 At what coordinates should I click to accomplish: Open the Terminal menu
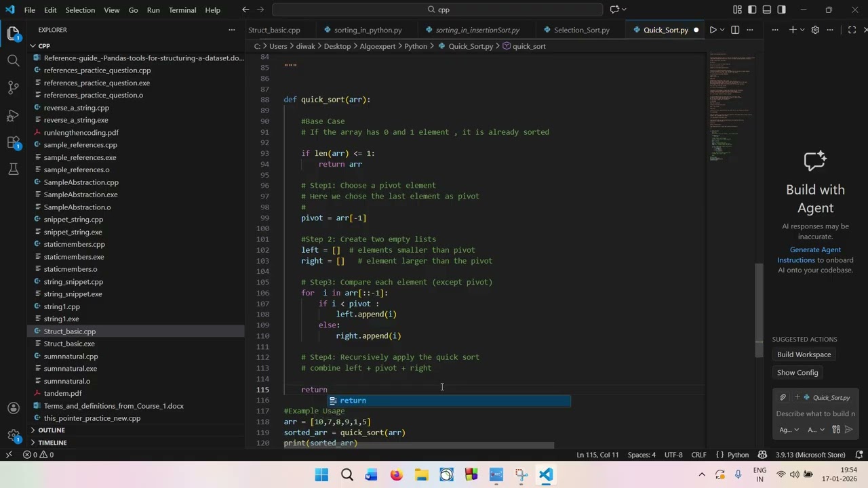(182, 10)
